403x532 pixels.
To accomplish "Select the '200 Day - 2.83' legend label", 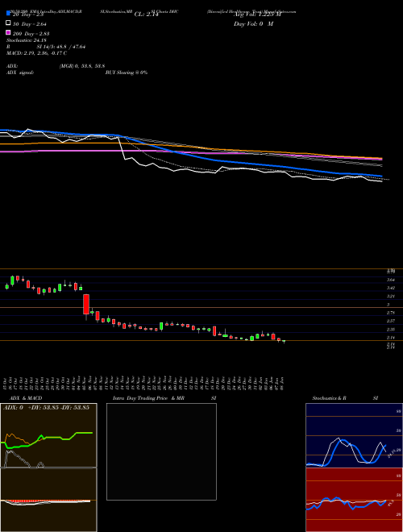I will 31,33.
